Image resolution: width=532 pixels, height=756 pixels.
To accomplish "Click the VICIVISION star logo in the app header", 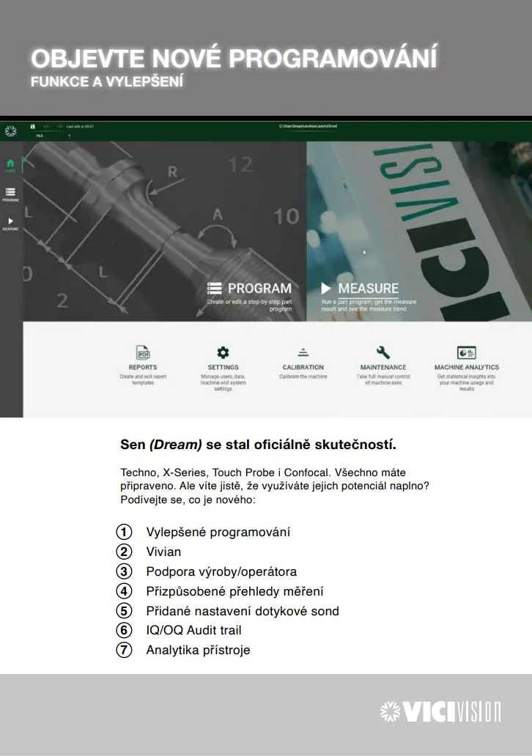I will click(10, 130).
